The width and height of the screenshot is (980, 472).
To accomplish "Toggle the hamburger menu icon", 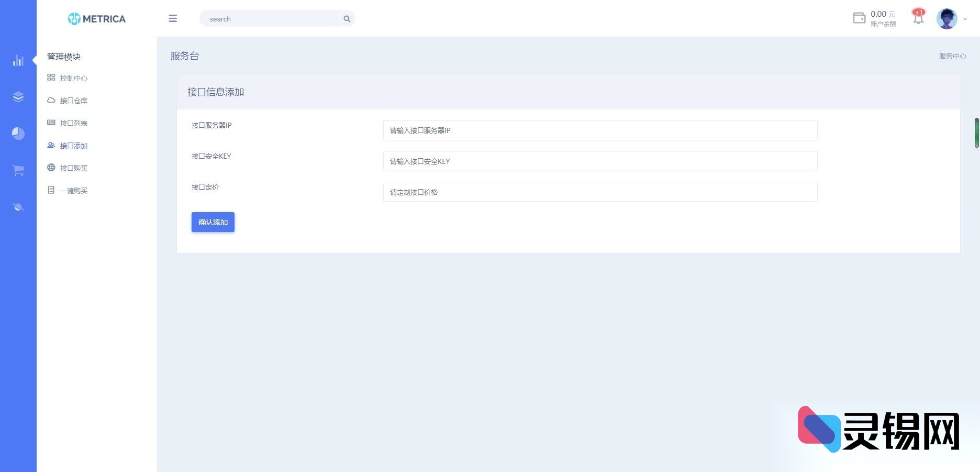I will 173,19.
